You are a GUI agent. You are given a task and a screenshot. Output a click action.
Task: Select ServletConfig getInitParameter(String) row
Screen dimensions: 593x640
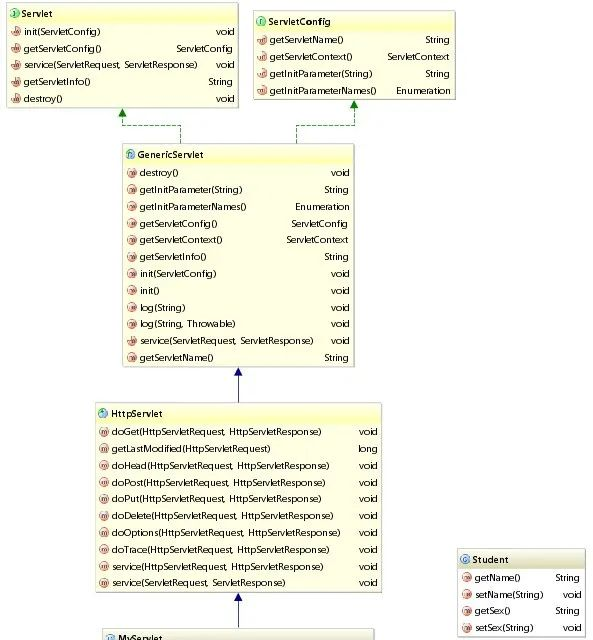[354, 74]
